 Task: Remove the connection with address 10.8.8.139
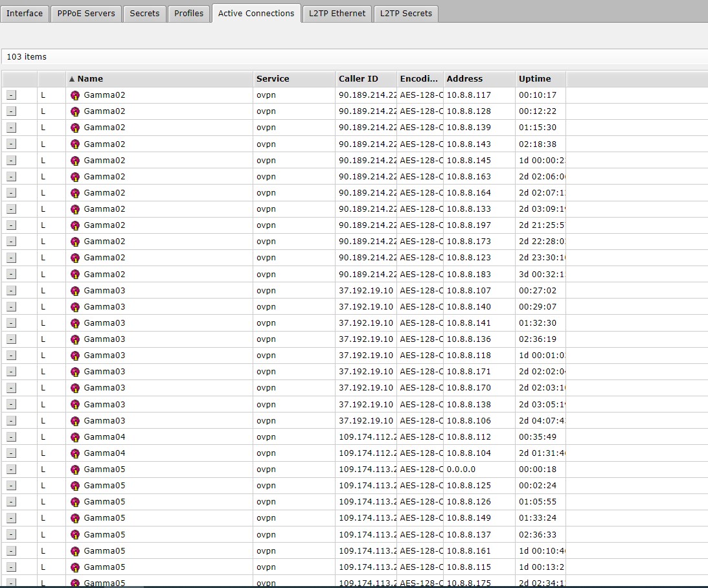(11, 128)
